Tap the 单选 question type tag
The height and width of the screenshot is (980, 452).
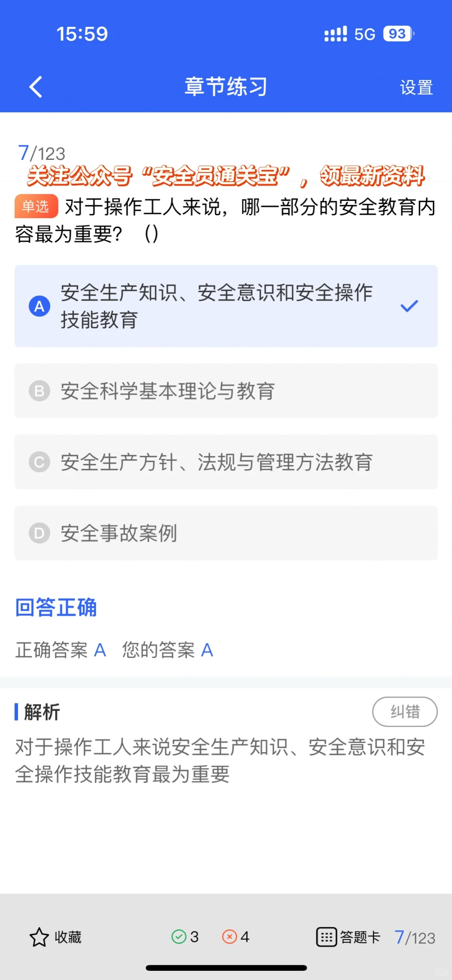point(36,206)
